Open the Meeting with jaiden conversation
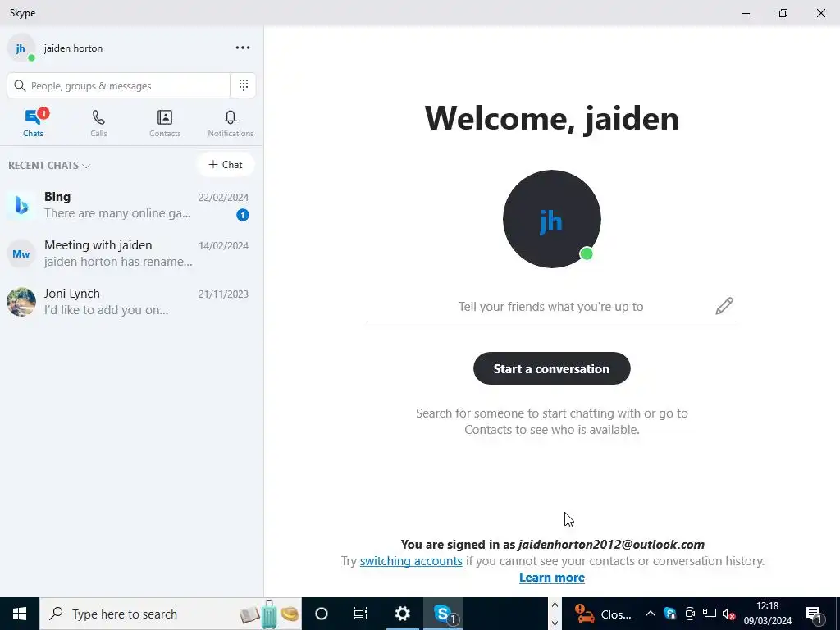 pos(131,253)
